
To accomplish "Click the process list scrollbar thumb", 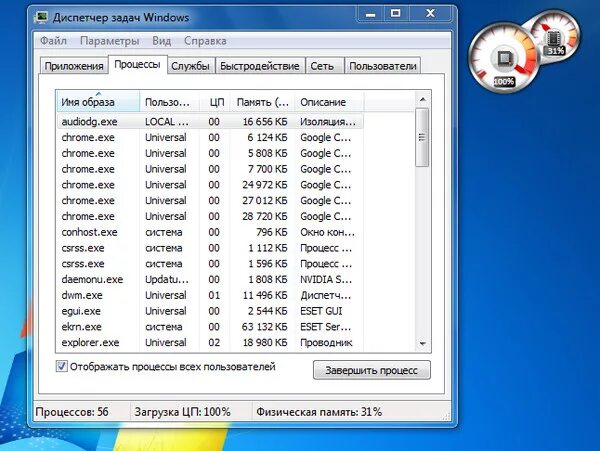I will (422, 137).
